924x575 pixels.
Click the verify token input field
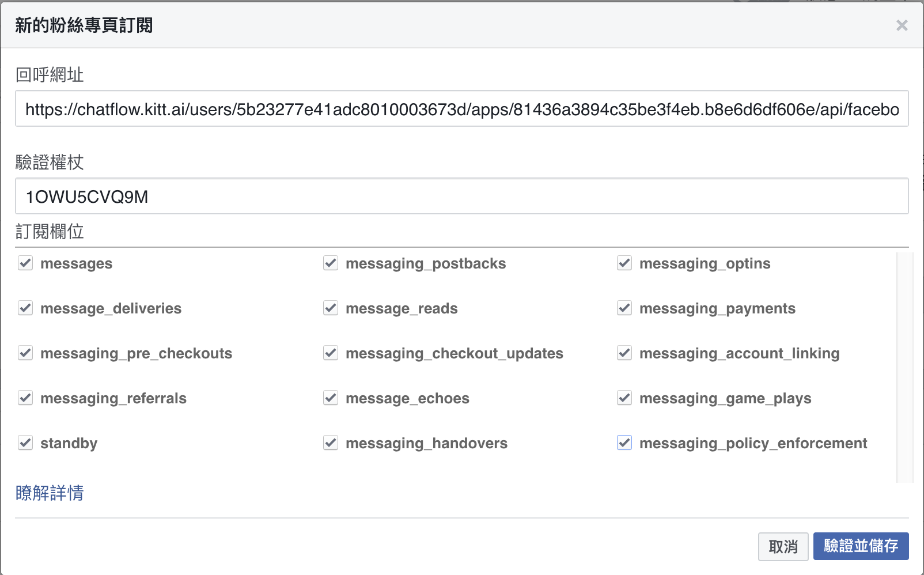pyautogui.click(x=461, y=196)
